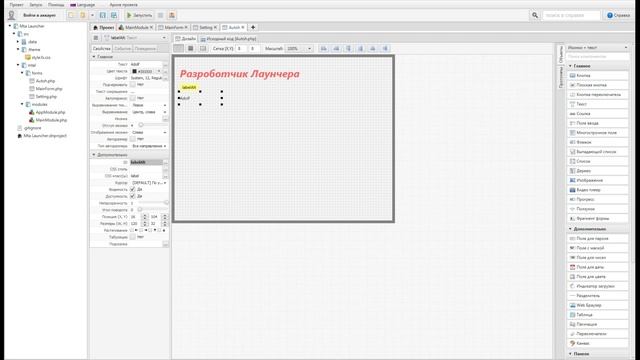Collapse the Дополнительно properties section
Screen dimensions: 640x360
click(94, 155)
